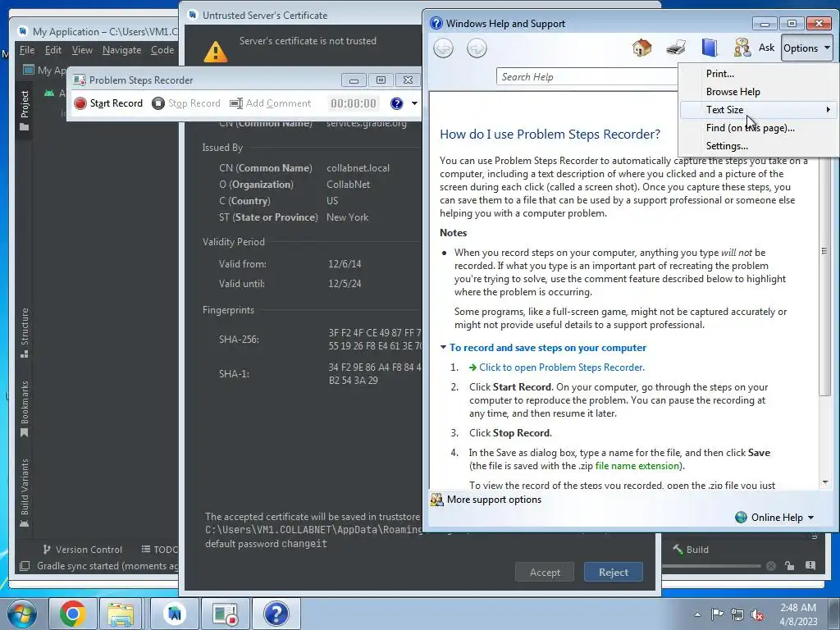Image resolution: width=840 pixels, height=630 pixels.
Task: Open the Online Help dropdown
Action: [774, 518]
